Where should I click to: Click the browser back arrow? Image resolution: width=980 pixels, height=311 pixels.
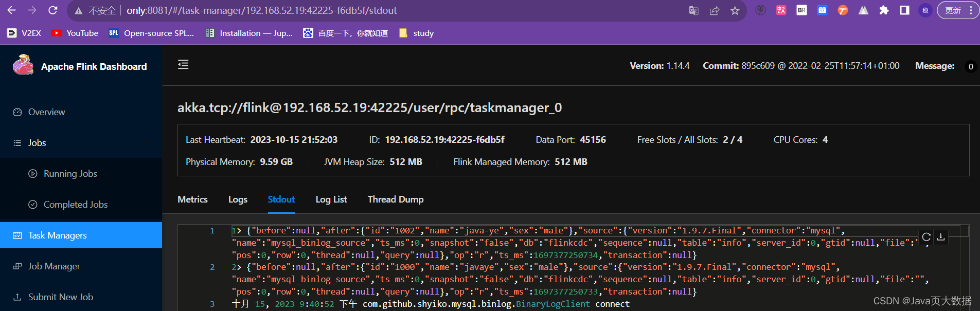(11, 10)
